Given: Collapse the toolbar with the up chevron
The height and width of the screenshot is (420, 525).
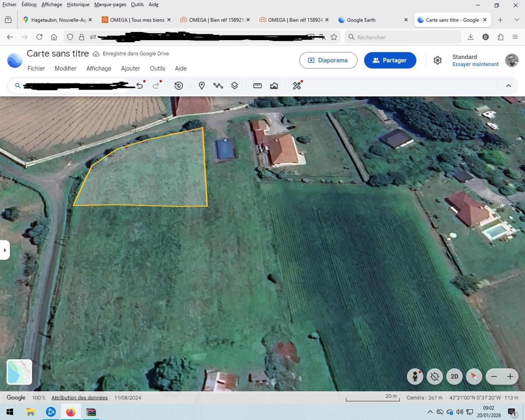Looking at the screenshot, I should [508, 86].
